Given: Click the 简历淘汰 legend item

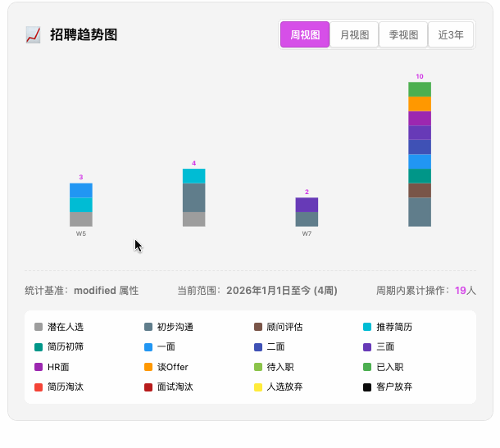Looking at the screenshot, I should [59, 387].
